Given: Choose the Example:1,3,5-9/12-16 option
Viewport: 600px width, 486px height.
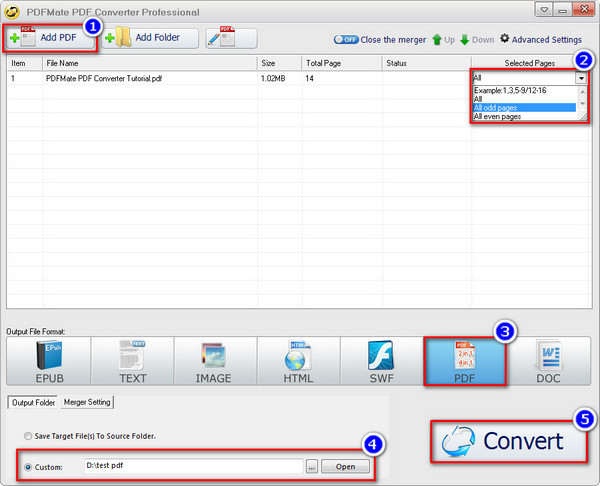Looking at the screenshot, I should (x=524, y=90).
